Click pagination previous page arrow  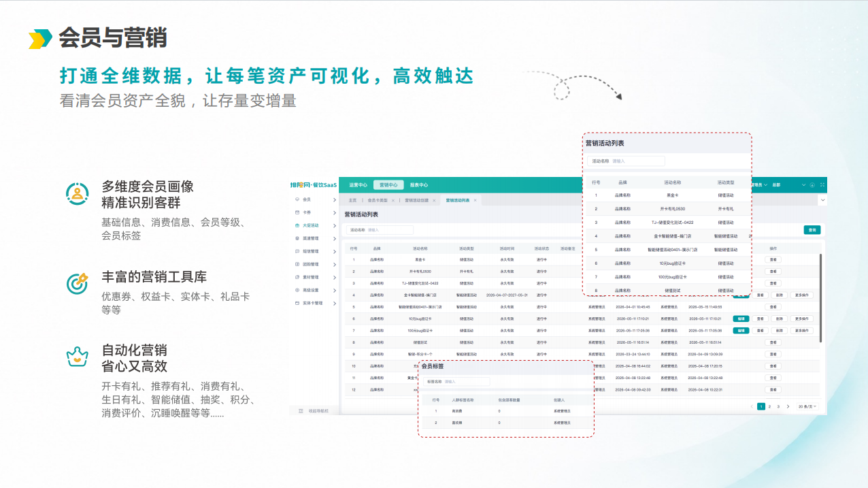point(752,406)
